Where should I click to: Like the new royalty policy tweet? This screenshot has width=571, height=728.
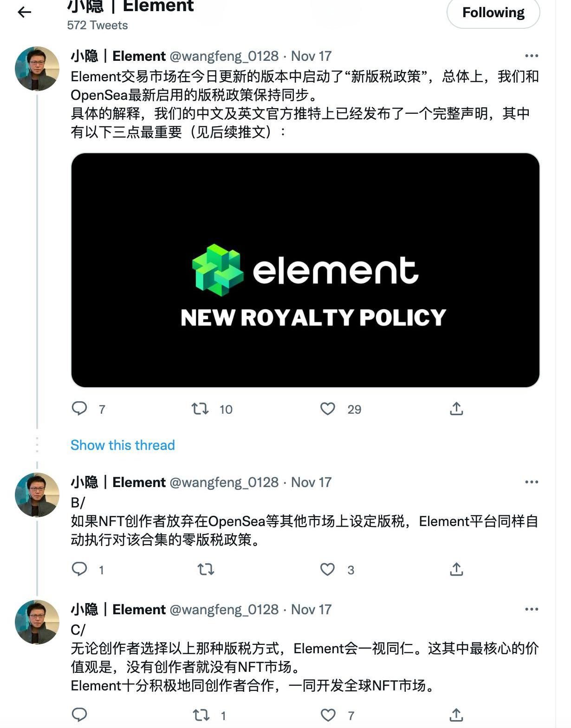(x=328, y=409)
